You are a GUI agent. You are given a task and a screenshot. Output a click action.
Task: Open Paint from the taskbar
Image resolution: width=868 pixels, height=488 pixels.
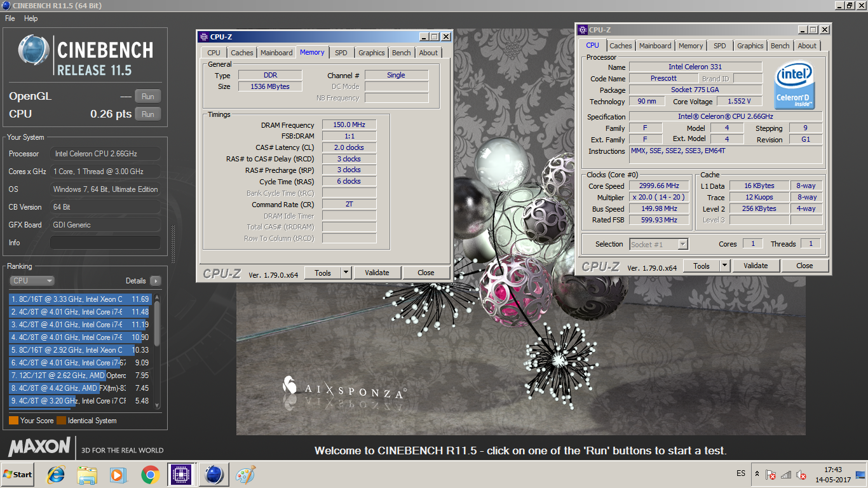(245, 475)
